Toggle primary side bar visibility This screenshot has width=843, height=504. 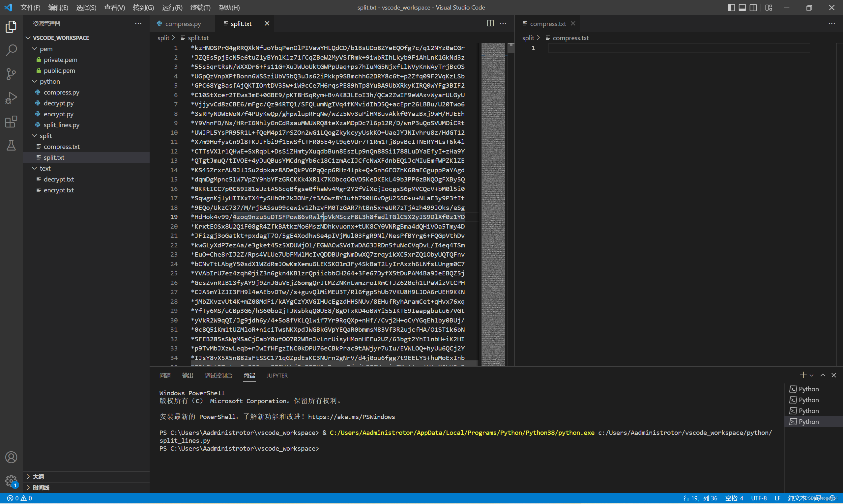[x=731, y=8]
